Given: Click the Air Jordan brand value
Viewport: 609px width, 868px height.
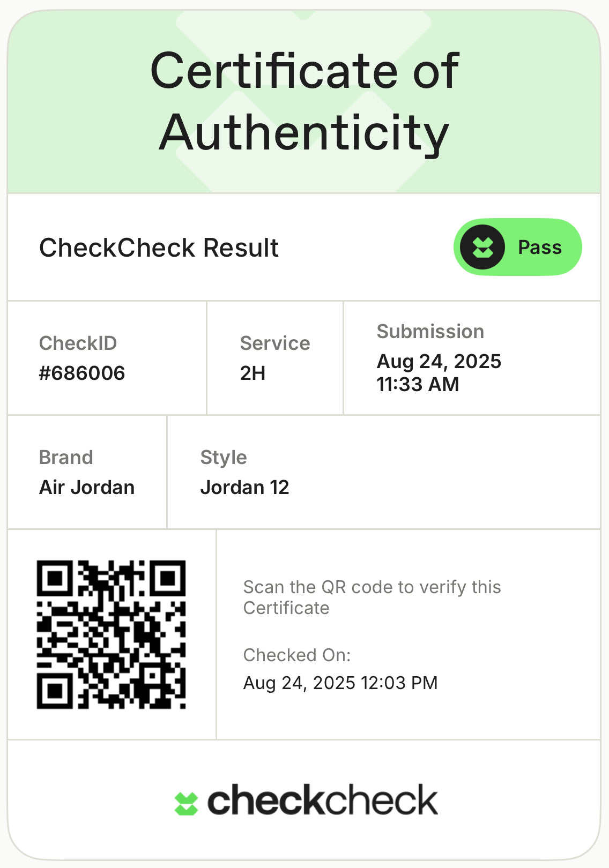Looking at the screenshot, I should click(87, 487).
